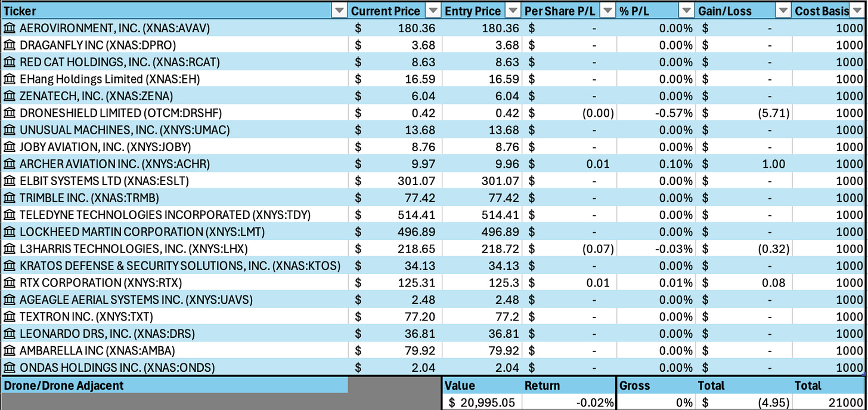Click the stock icon beside LEONARDO DRS

click(9, 334)
